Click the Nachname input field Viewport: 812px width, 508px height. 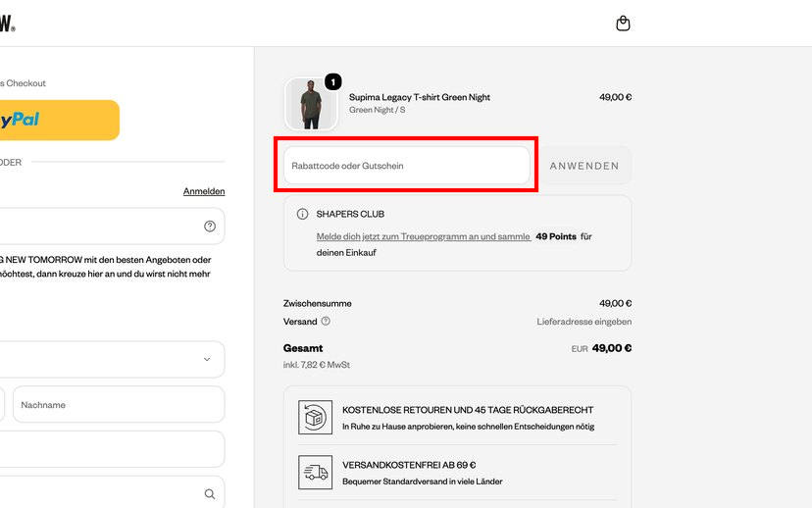[x=119, y=404]
